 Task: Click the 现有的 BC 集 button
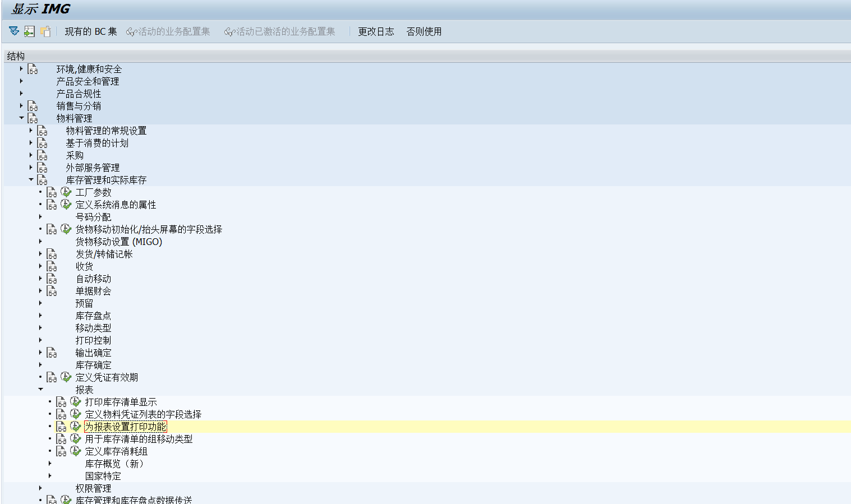(x=91, y=31)
